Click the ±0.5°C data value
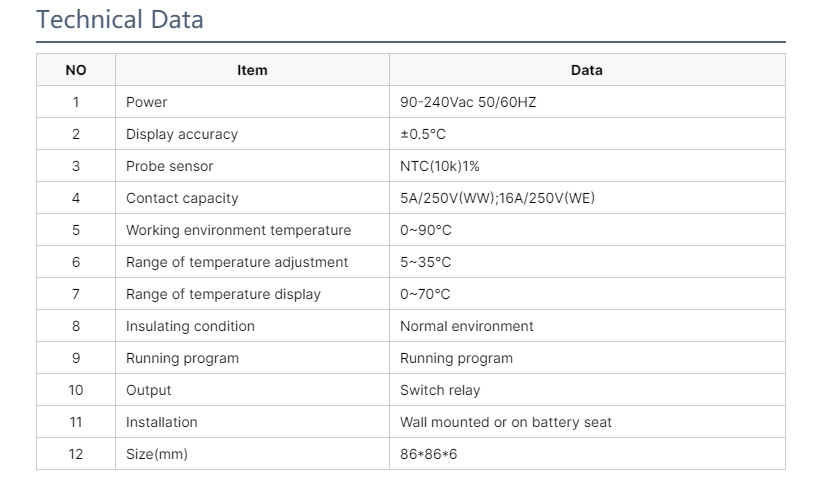Viewport: 823px width, 487px height. [x=422, y=134]
